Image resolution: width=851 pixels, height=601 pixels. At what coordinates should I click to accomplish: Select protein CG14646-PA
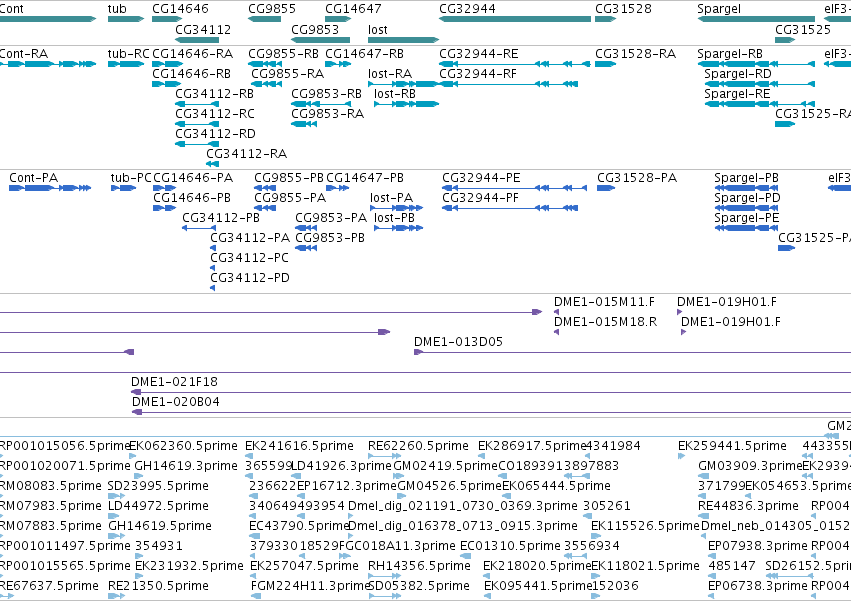(164, 188)
